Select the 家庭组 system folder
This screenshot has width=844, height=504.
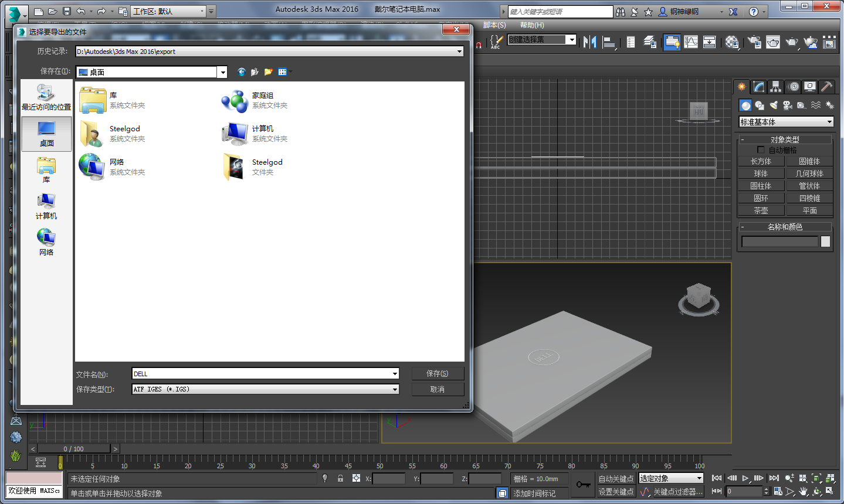point(255,100)
